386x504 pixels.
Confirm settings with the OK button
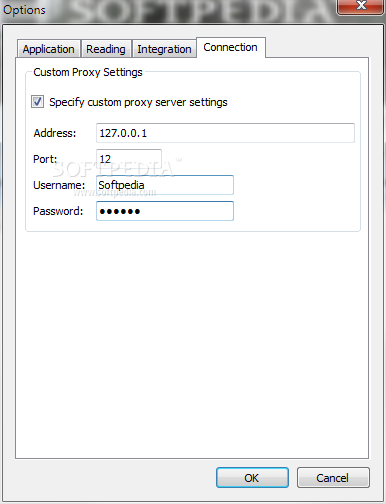[x=252, y=478]
